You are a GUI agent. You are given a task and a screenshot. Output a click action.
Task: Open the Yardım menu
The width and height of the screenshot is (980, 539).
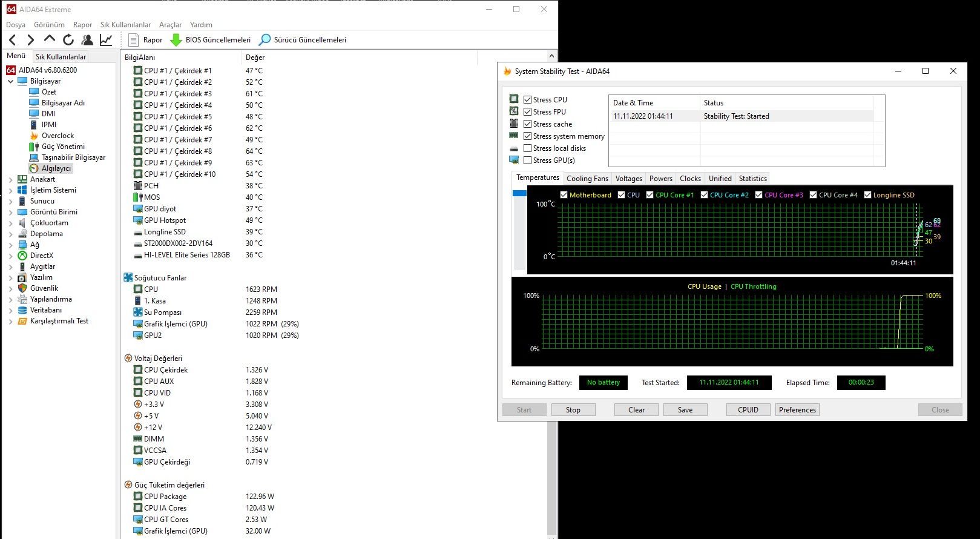201,25
